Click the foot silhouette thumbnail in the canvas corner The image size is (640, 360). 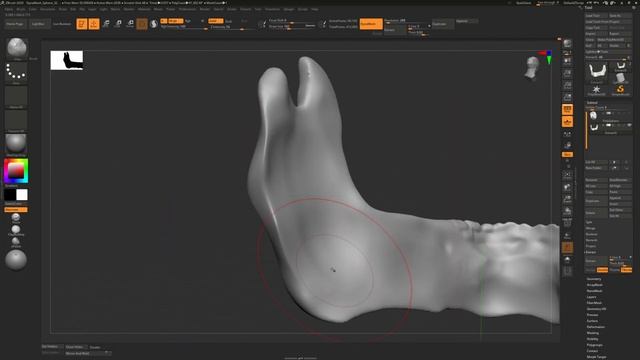(x=67, y=60)
